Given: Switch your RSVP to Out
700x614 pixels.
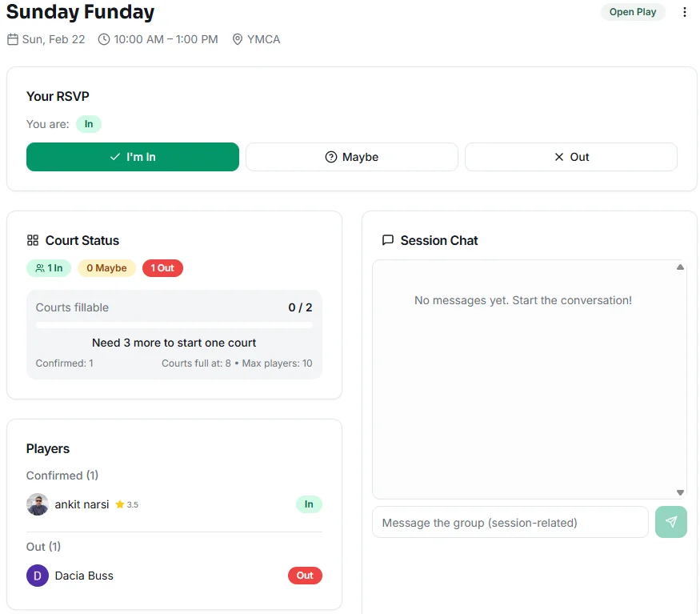Looking at the screenshot, I should [x=570, y=156].
